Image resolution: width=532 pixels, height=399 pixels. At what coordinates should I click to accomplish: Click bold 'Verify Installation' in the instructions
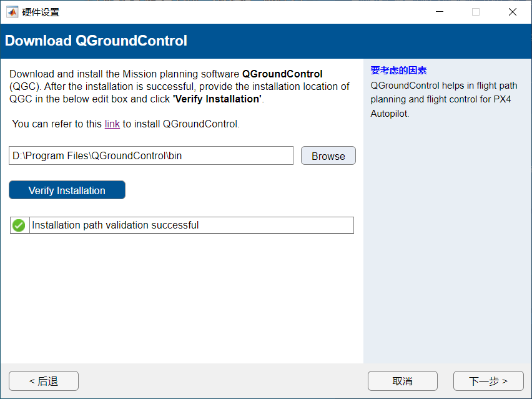pos(217,99)
